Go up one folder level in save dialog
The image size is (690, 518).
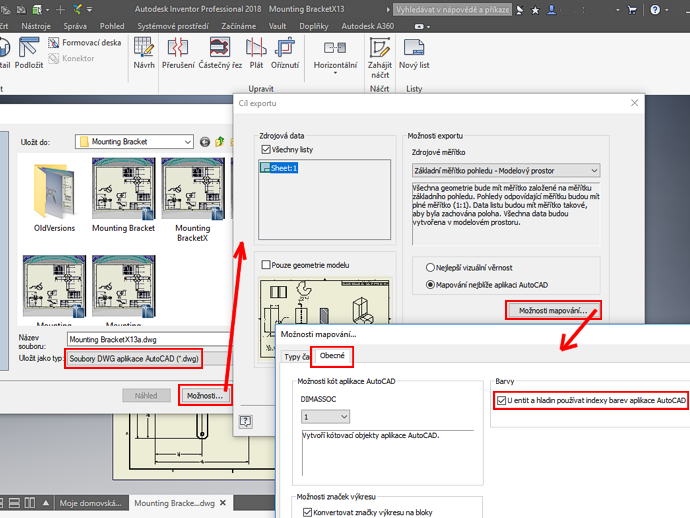[x=220, y=142]
